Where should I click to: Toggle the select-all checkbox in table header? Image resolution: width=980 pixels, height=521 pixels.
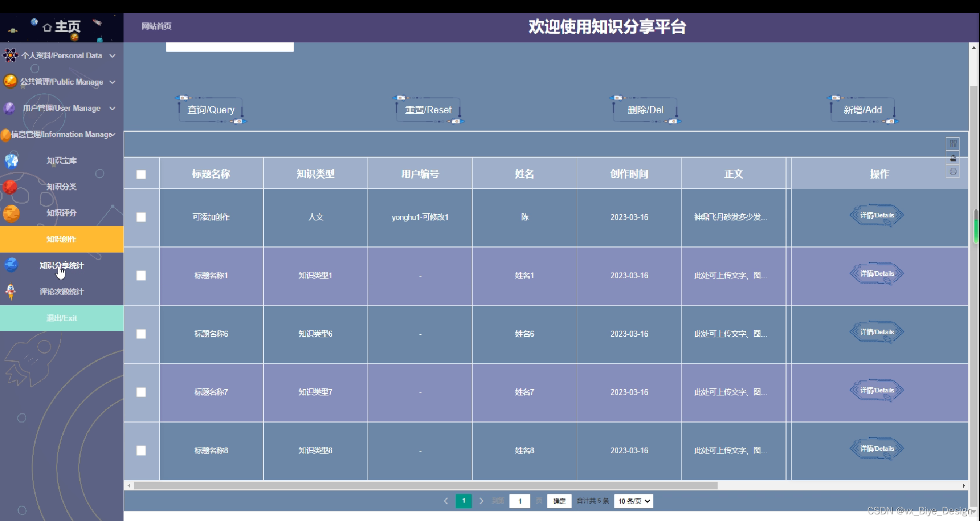pos(141,175)
